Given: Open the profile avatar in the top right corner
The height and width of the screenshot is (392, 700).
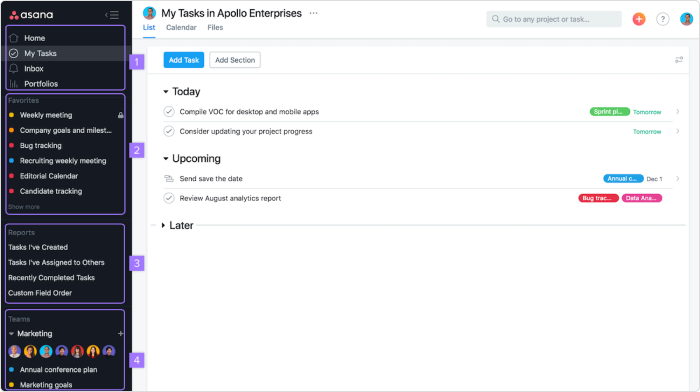Looking at the screenshot, I should pyautogui.click(x=686, y=19).
